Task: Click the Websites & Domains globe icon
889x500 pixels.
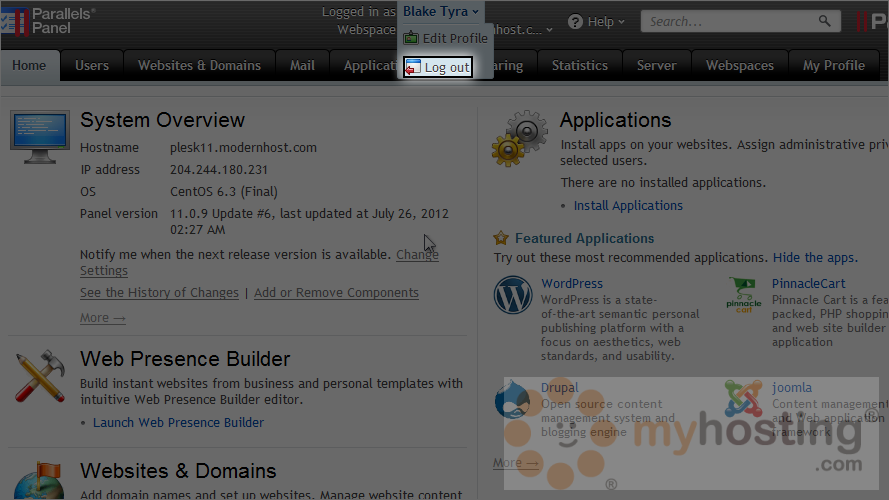Action: (x=40, y=481)
